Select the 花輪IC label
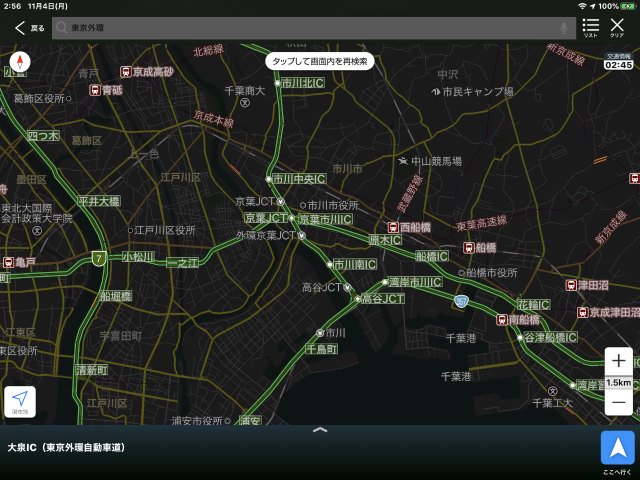The height and width of the screenshot is (480, 640). 533,304
